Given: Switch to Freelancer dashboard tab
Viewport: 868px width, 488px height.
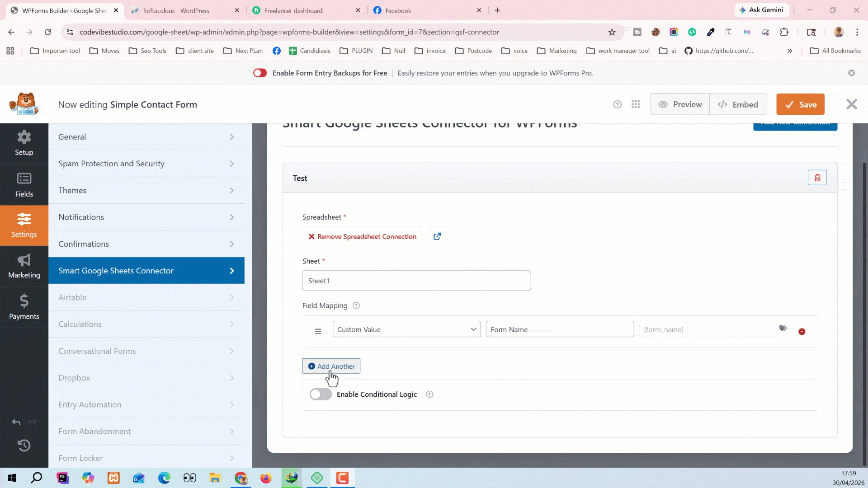Looking at the screenshot, I should [307, 10].
